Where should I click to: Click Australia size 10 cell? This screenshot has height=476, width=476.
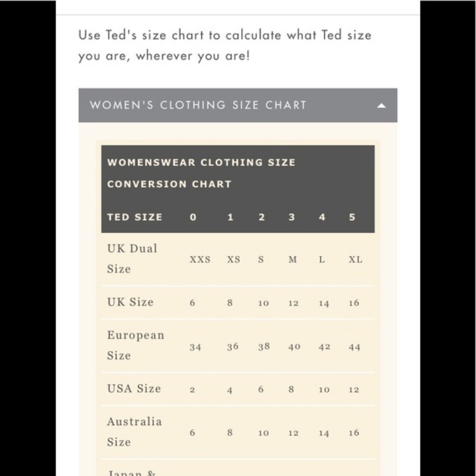tap(264, 433)
